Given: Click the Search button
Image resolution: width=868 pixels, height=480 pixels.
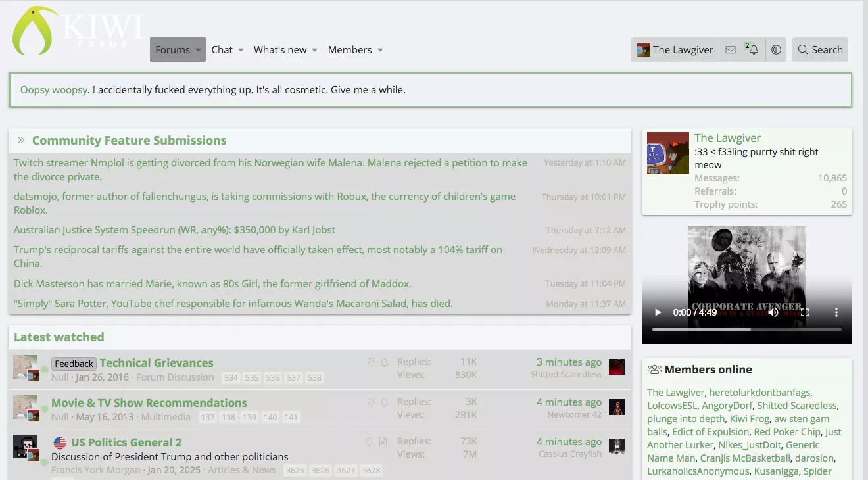Looking at the screenshot, I should click(x=820, y=50).
